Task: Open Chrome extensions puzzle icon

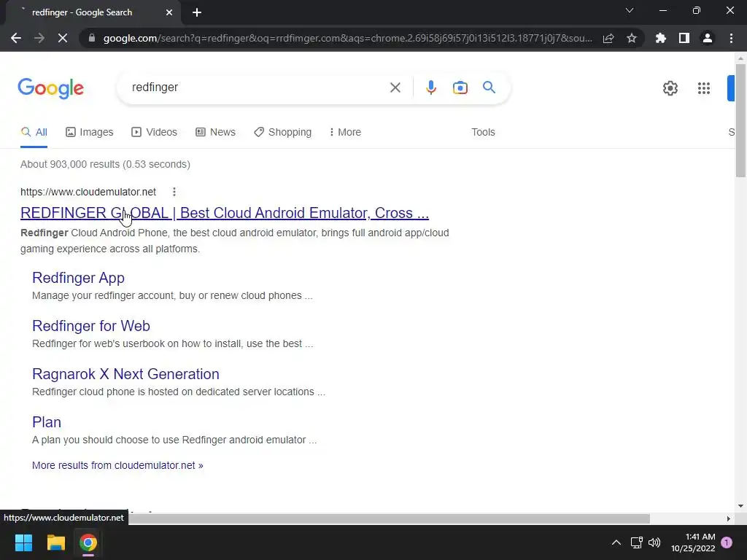Action: (660, 38)
